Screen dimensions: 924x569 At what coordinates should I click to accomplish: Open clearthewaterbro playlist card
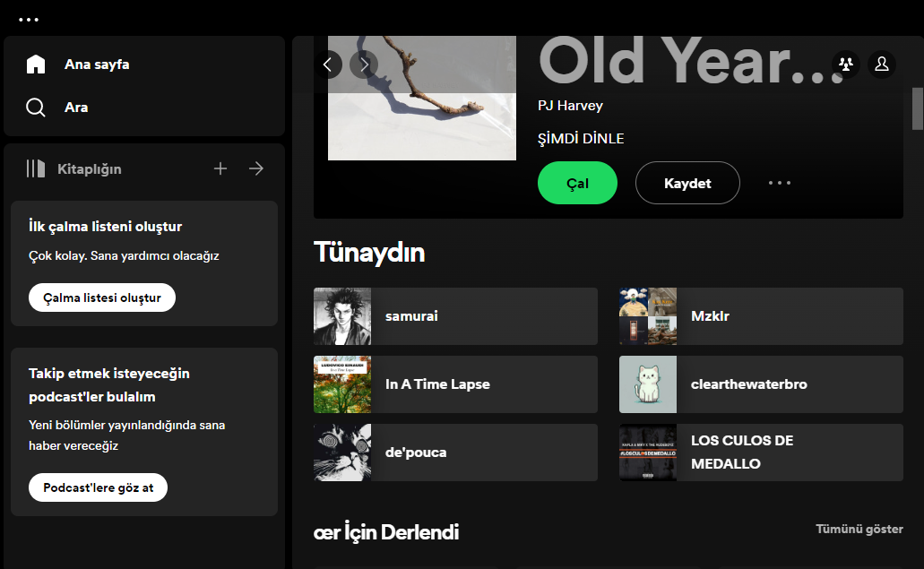[x=761, y=384]
